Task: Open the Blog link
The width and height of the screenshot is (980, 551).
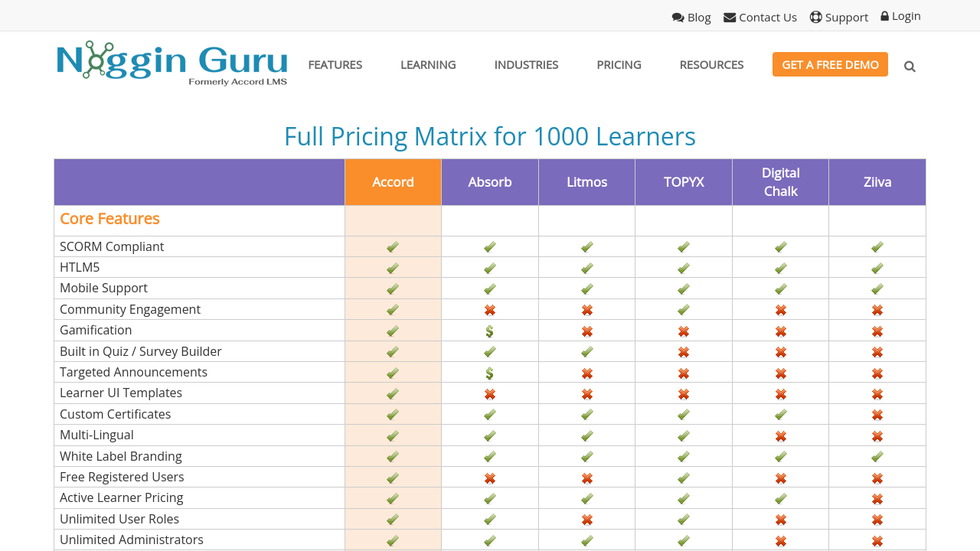Action: (x=691, y=17)
